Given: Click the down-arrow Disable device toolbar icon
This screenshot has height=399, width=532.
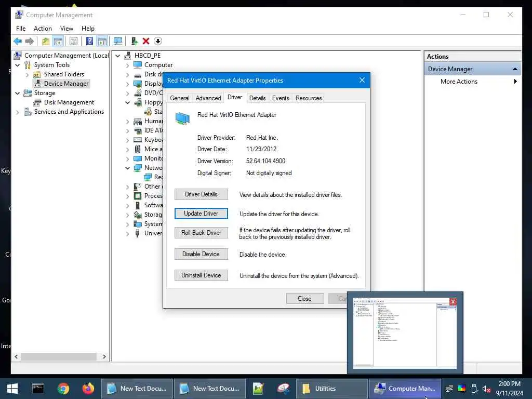Looking at the screenshot, I should 158,42.
